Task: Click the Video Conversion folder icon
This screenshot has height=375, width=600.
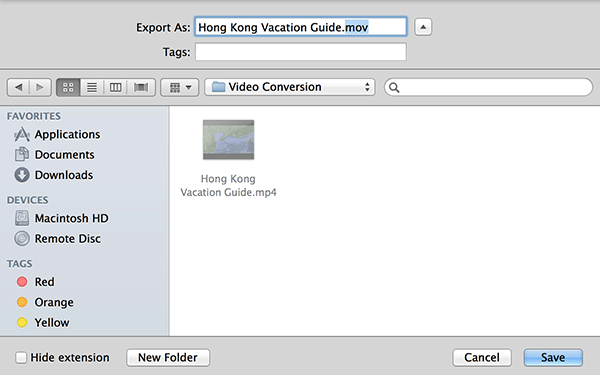Action: pos(218,87)
